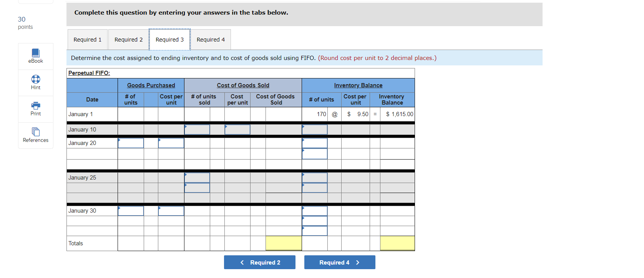Switch to the Required 2 tab
Viewport: 644px width, 278px height.
coord(129,40)
